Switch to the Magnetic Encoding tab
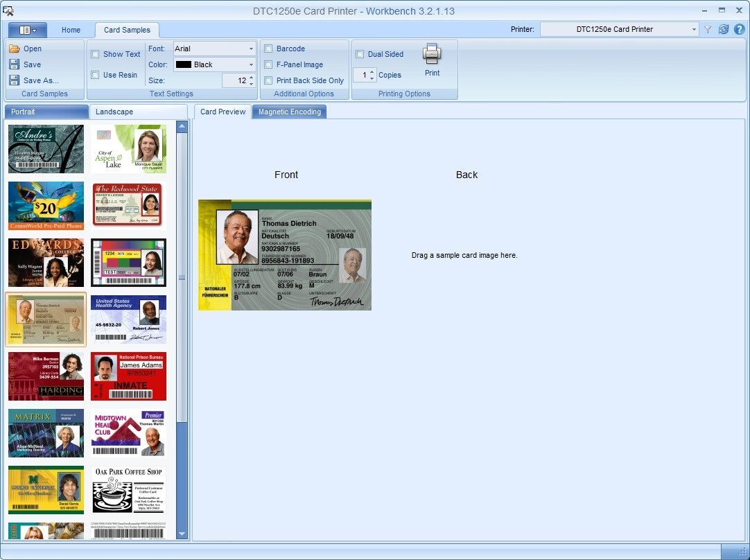This screenshot has height=560, width=750. pyautogui.click(x=289, y=112)
